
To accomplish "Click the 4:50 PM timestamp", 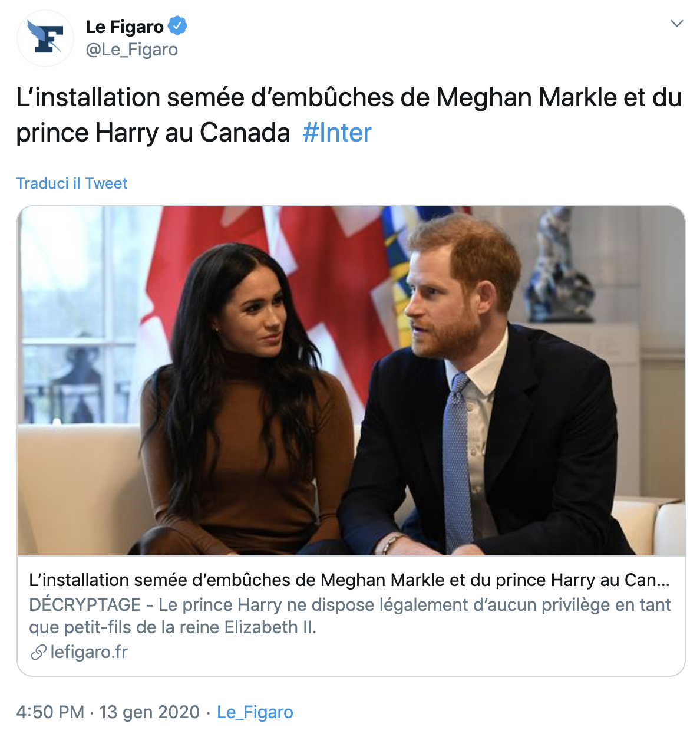I will coord(50,712).
